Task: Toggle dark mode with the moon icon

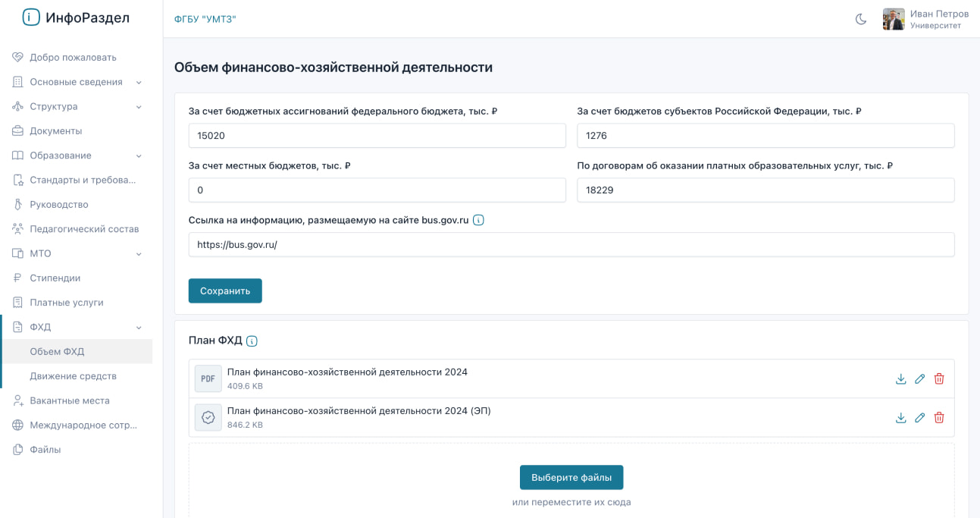Action: pos(861,20)
